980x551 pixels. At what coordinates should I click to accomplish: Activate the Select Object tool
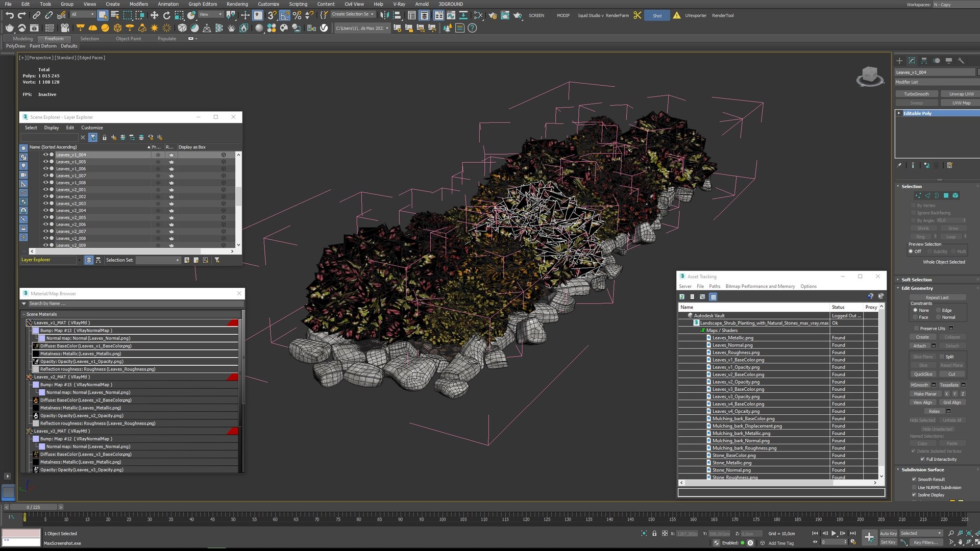pyautogui.click(x=103, y=15)
